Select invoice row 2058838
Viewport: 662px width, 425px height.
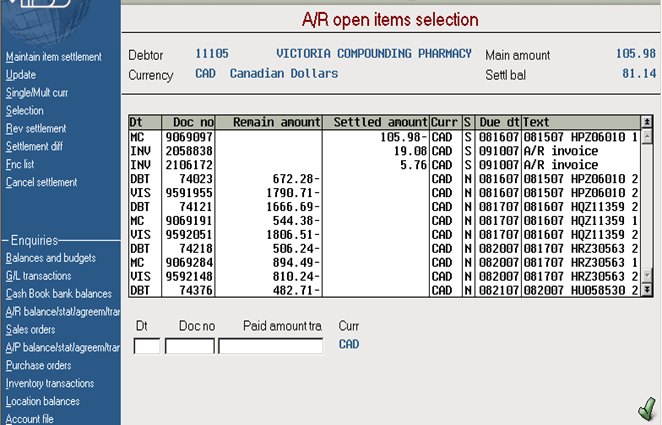pos(385,151)
